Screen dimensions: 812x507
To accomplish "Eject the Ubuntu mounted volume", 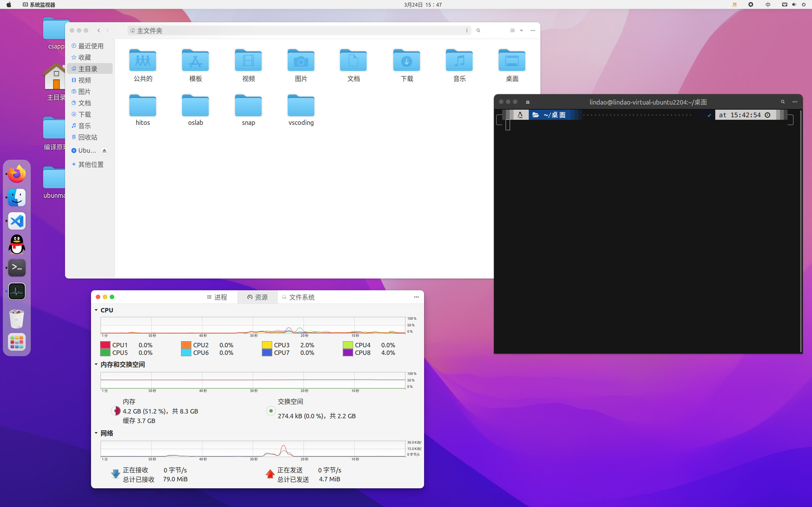I will [104, 151].
